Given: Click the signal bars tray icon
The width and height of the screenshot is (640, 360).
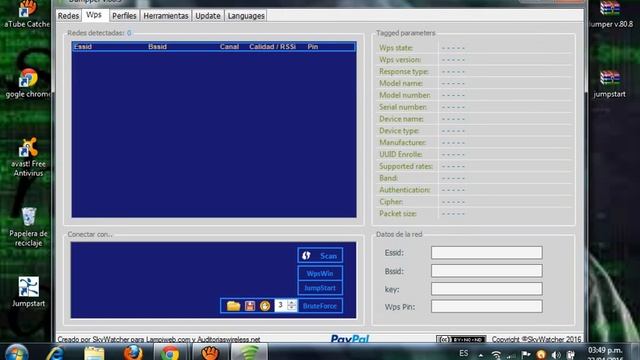Looking at the screenshot, I should click(511, 356).
